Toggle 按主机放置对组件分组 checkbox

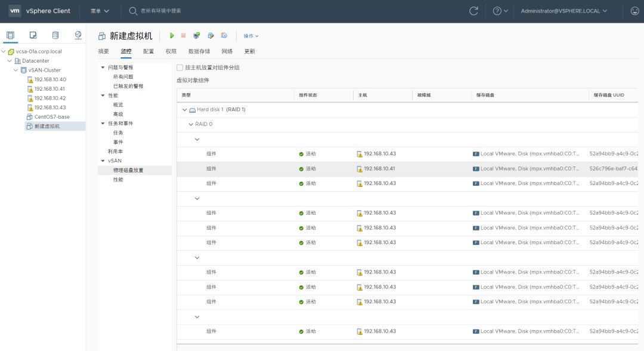click(180, 67)
